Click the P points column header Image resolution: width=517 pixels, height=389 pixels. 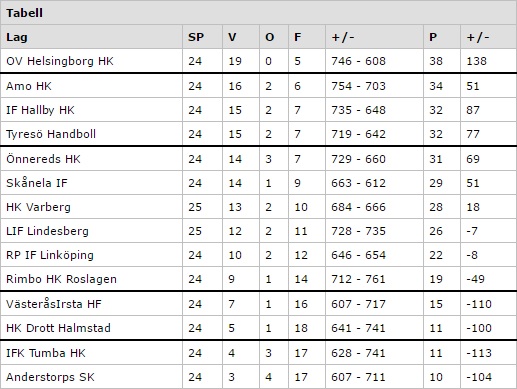click(433, 37)
